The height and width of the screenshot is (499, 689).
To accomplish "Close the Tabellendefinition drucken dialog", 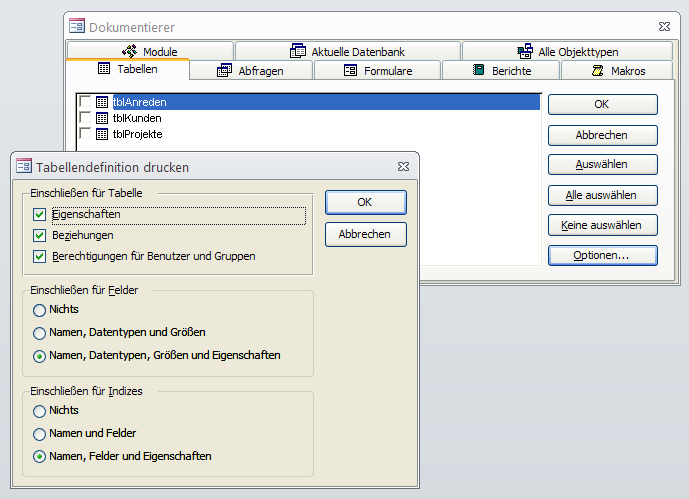I will click(402, 167).
